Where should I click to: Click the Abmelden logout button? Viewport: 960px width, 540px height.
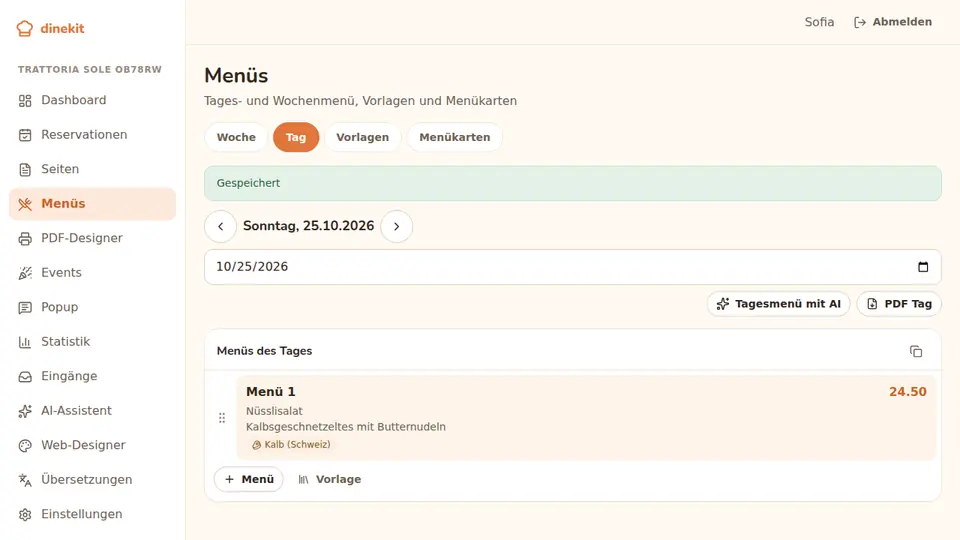click(893, 22)
